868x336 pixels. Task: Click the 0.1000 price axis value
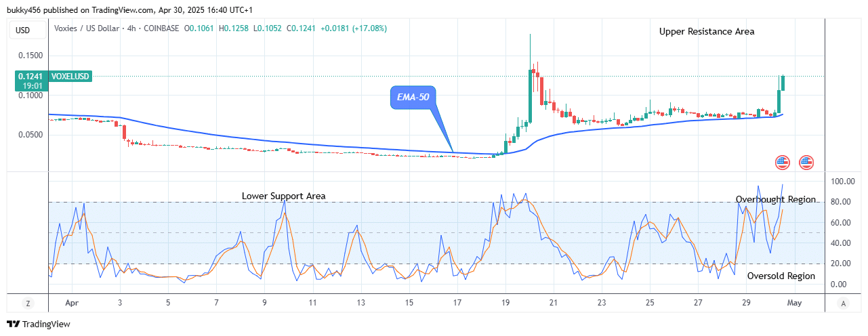pyautogui.click(x=30, y=96)
